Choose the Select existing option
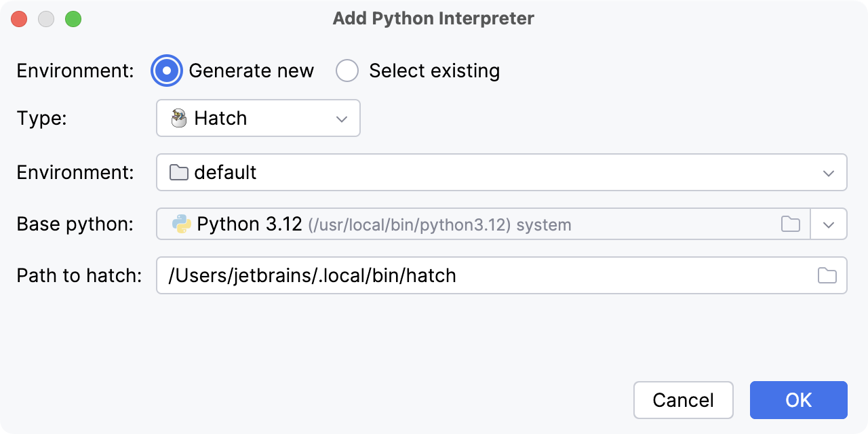The width and height of the screenshot is (868, 434). point(347,71)
